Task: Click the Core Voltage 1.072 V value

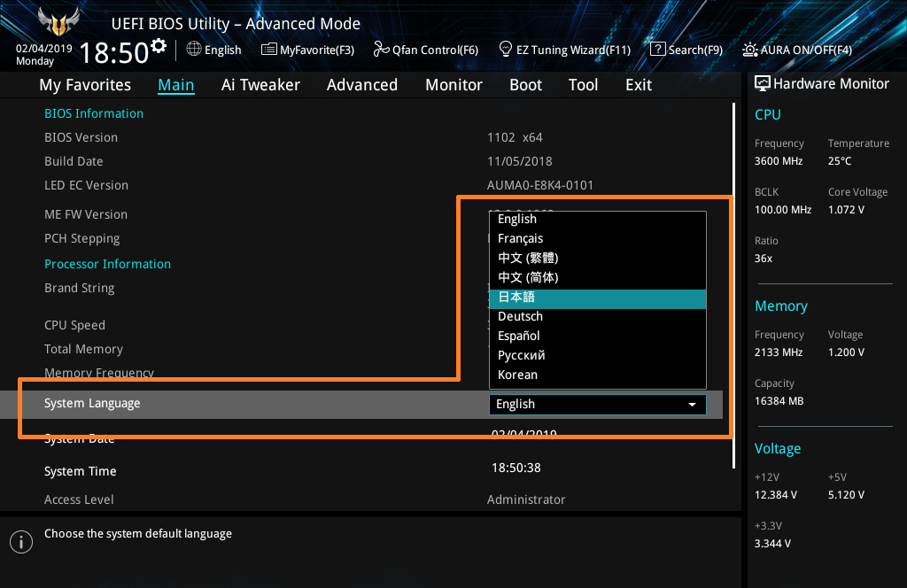Action: click(846, 210)
